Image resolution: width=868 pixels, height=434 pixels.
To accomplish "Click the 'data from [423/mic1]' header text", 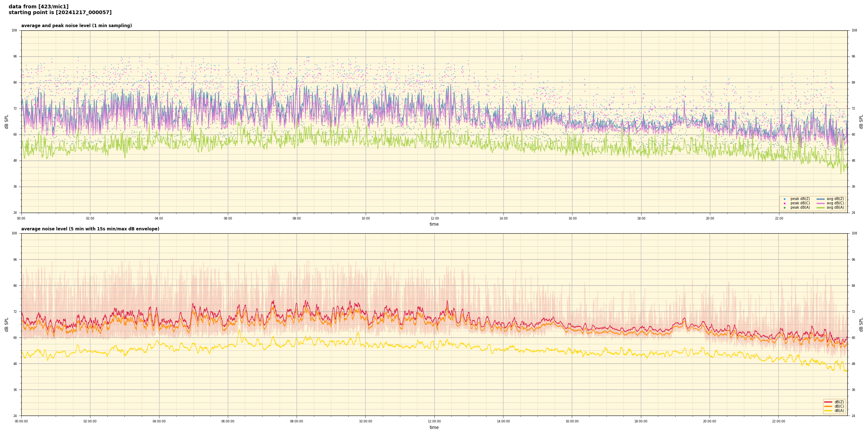I will [38, 7].
